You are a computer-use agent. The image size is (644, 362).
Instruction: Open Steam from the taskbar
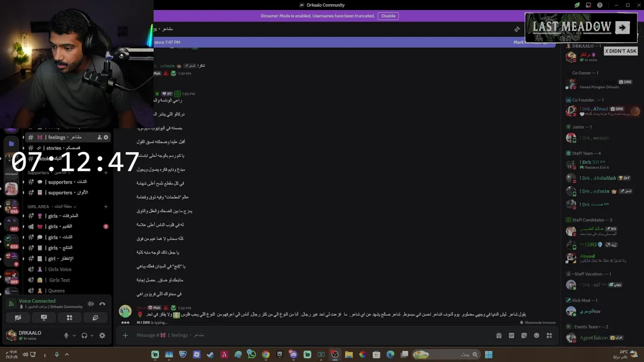pyautogui.click(x=210, y=355)
